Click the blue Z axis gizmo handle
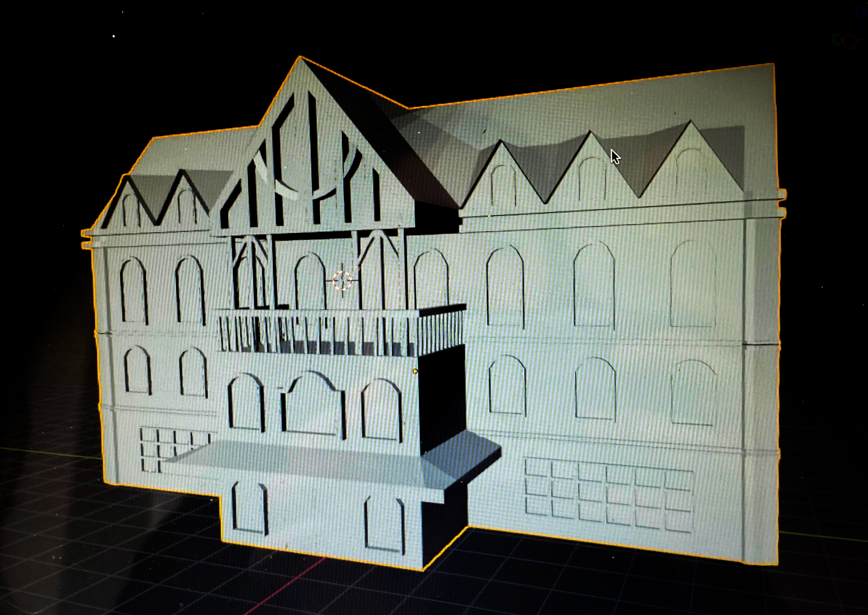Viewport: 868px width, 615px height. pyautogui.click(x=861, y=12)
